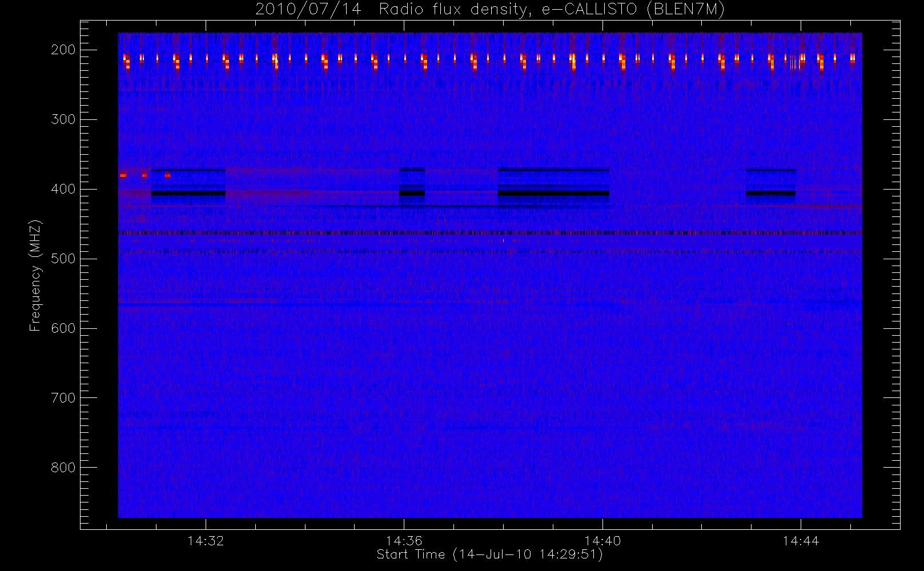924x571 pixels.
Task: Click the 600 frequency tick label
Action: (x=63, y=328)
